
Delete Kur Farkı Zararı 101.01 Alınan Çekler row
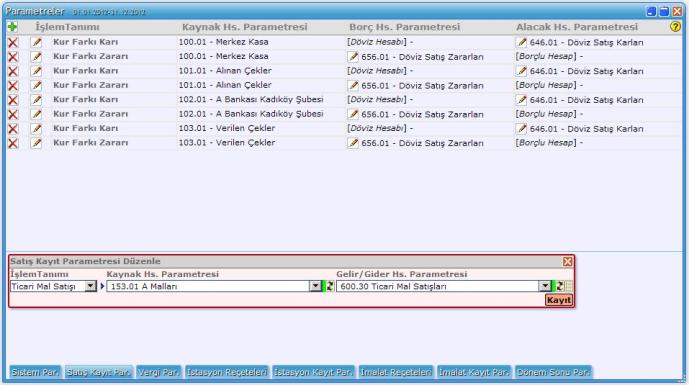click(x=13, y=86)
